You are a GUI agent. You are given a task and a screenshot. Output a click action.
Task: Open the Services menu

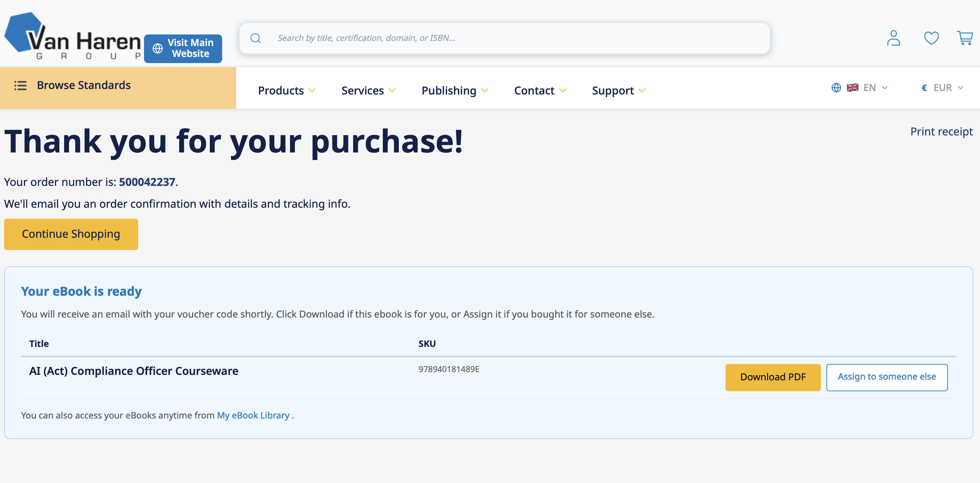[368, 90]
